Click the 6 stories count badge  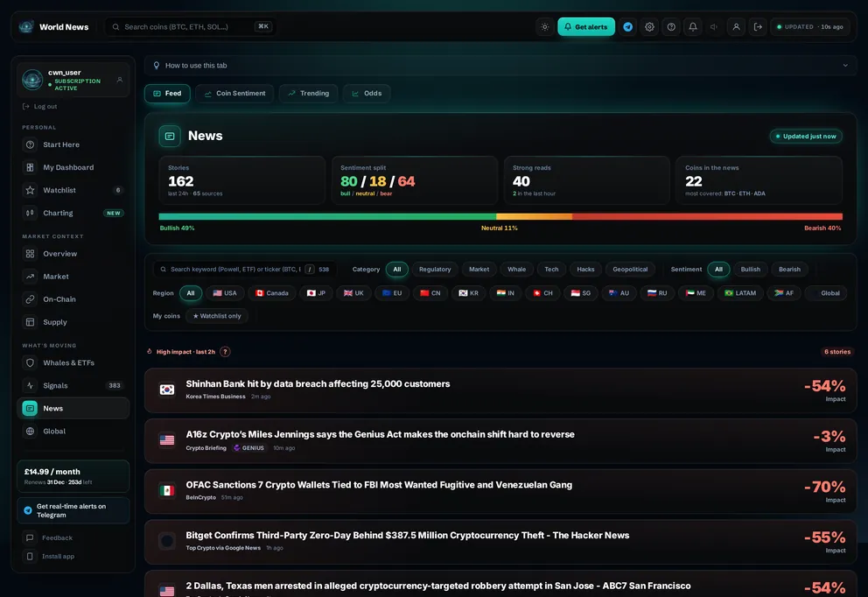[x=837, y=352]
